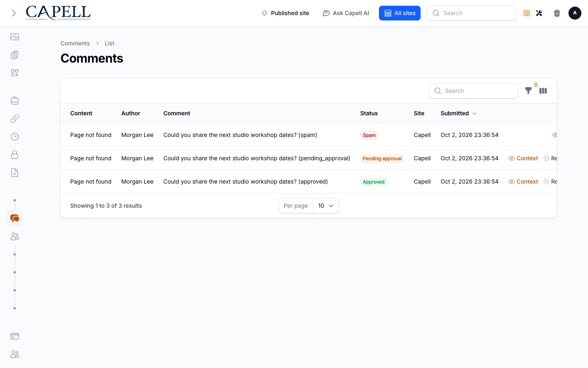Open the users icon below comments icon

[x=15, y=236]
